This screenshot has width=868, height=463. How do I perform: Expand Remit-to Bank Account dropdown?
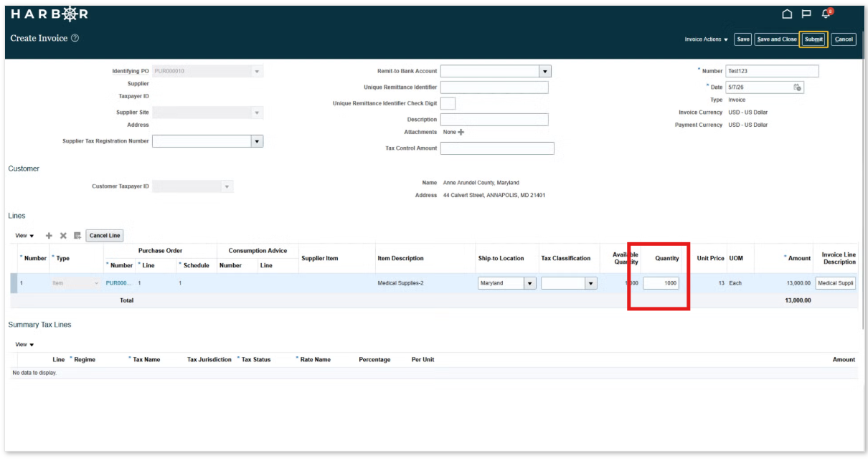coord(545,71)
